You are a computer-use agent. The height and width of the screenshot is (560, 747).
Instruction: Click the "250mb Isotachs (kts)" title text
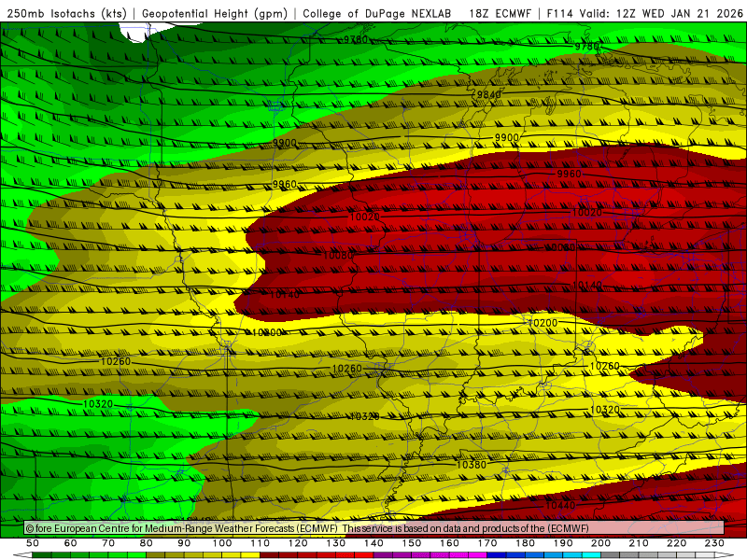pos(66,14)
